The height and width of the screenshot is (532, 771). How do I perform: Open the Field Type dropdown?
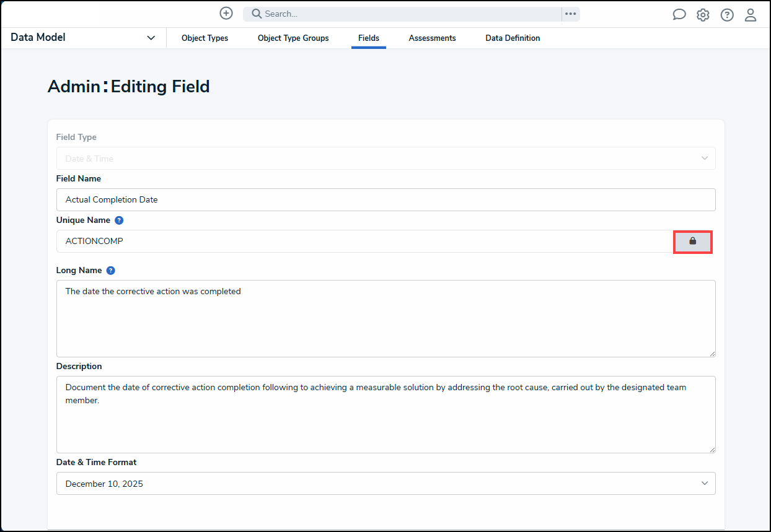385,159
